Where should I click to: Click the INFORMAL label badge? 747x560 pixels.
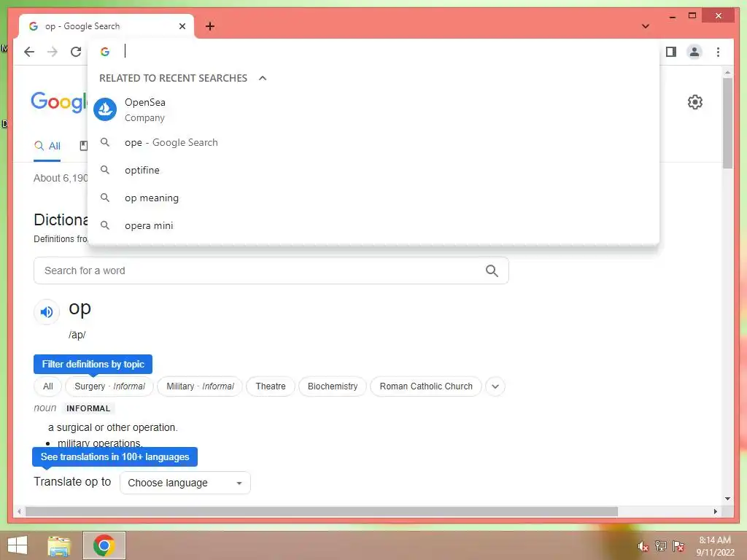(88, 408)
